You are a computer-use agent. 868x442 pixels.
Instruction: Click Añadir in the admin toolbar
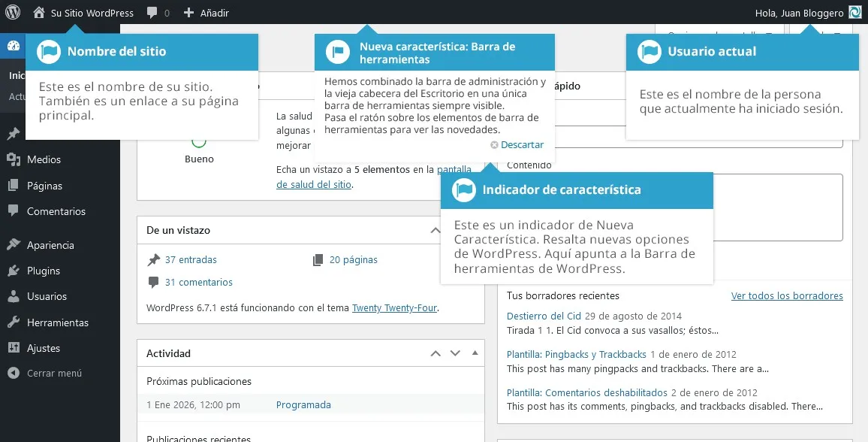[215, 13]
